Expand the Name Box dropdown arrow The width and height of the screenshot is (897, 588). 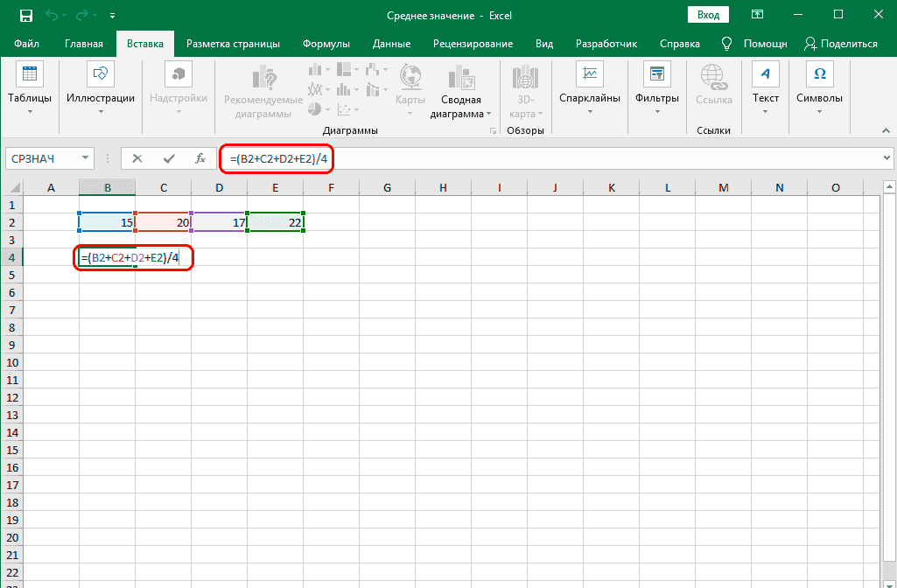86,158
